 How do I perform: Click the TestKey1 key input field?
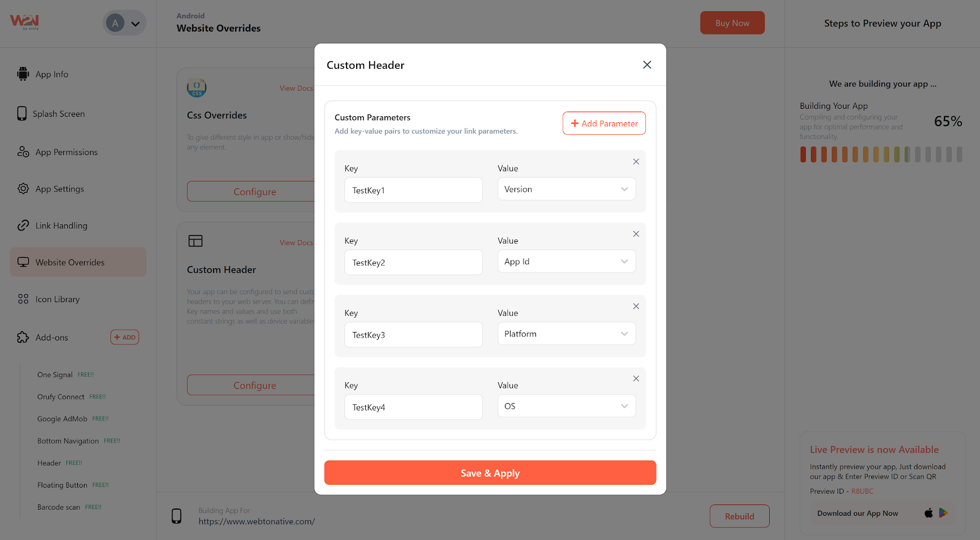coord(413,191)
